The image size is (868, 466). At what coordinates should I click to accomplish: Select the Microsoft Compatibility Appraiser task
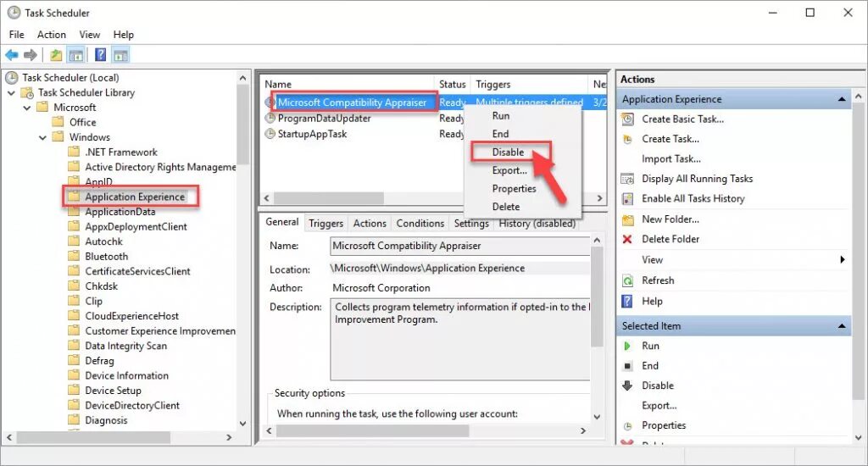[352, 103]
